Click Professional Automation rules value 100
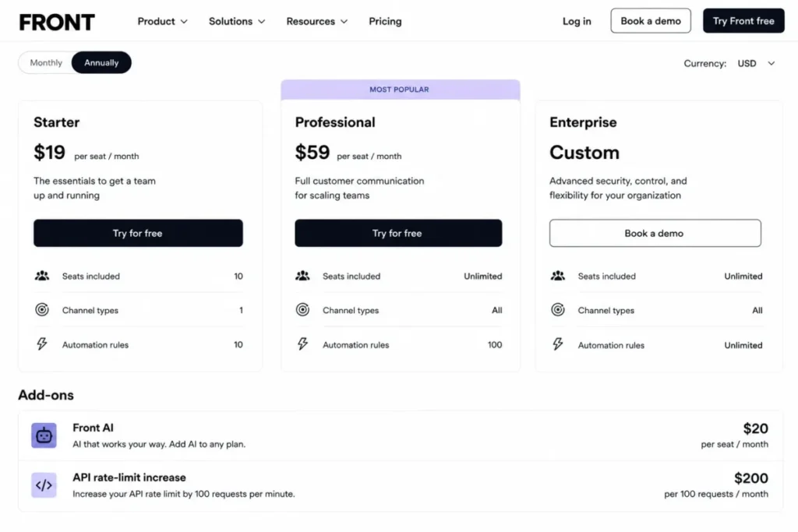 pyautogui.click(x=495, y=344)
